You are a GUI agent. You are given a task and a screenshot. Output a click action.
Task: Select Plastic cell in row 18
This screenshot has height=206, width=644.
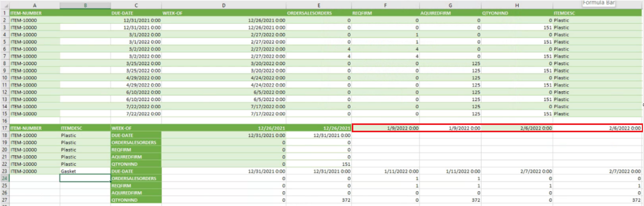(x=85, y=135)
